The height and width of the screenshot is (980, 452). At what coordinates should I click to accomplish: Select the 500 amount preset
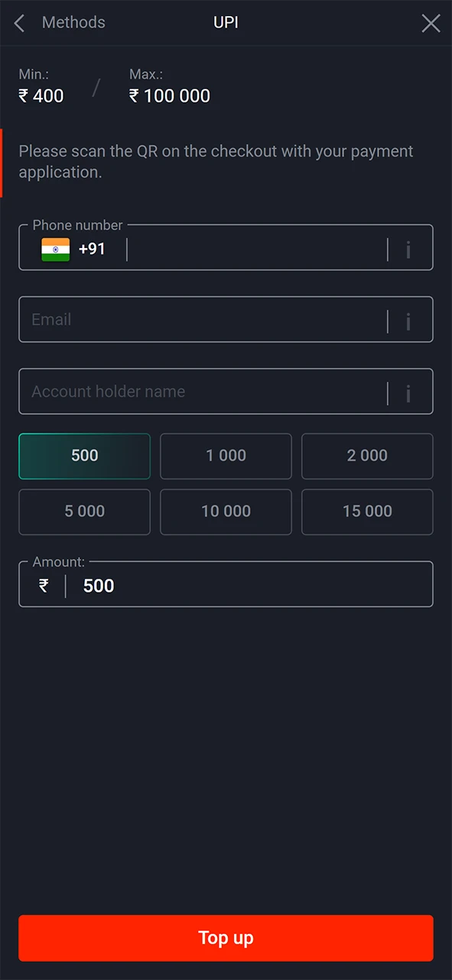click(x=84, y=456)
